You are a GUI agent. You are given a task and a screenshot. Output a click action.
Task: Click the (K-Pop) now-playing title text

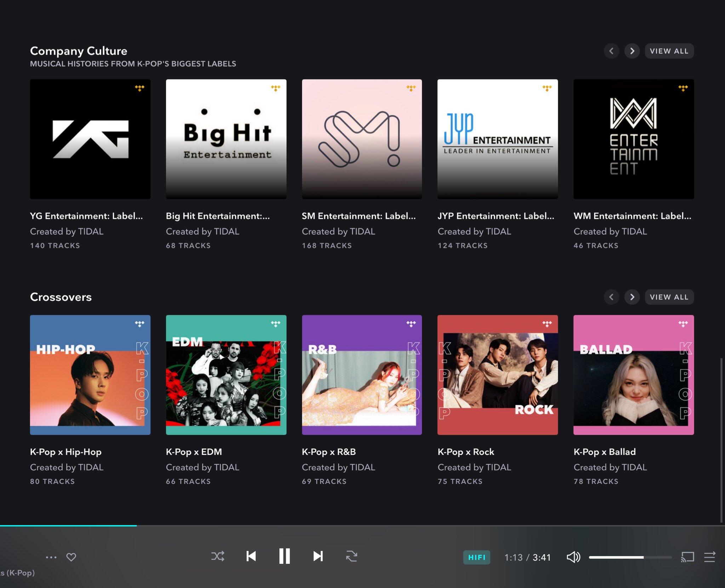[17, 573]
